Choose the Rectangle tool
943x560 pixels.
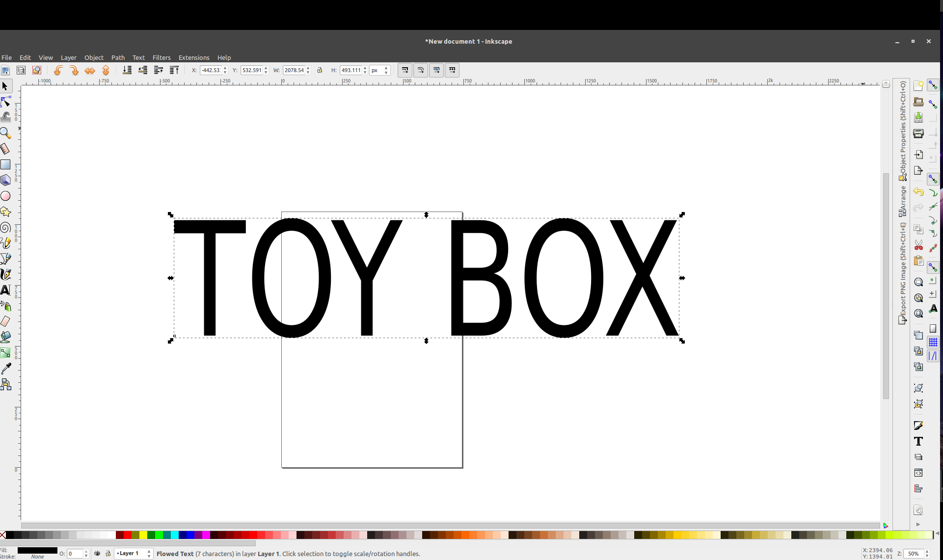(x=5, y=164)
